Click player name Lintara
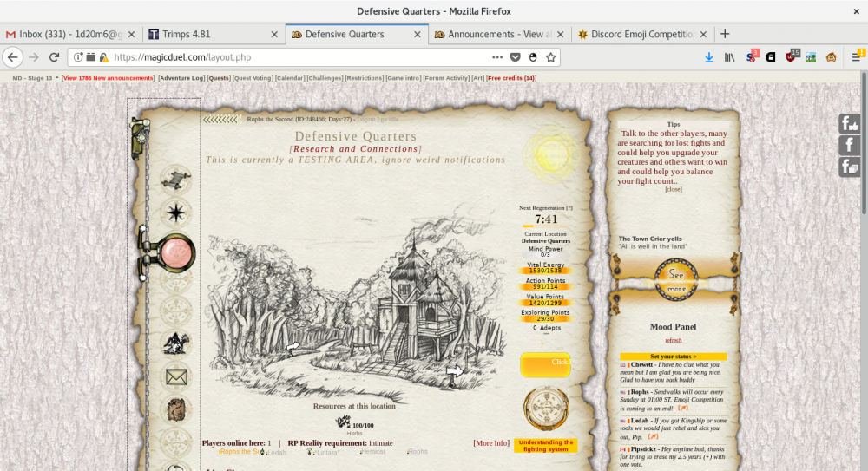Image resolution: width=868 pixels, height=471 pixels. (328, 452)
